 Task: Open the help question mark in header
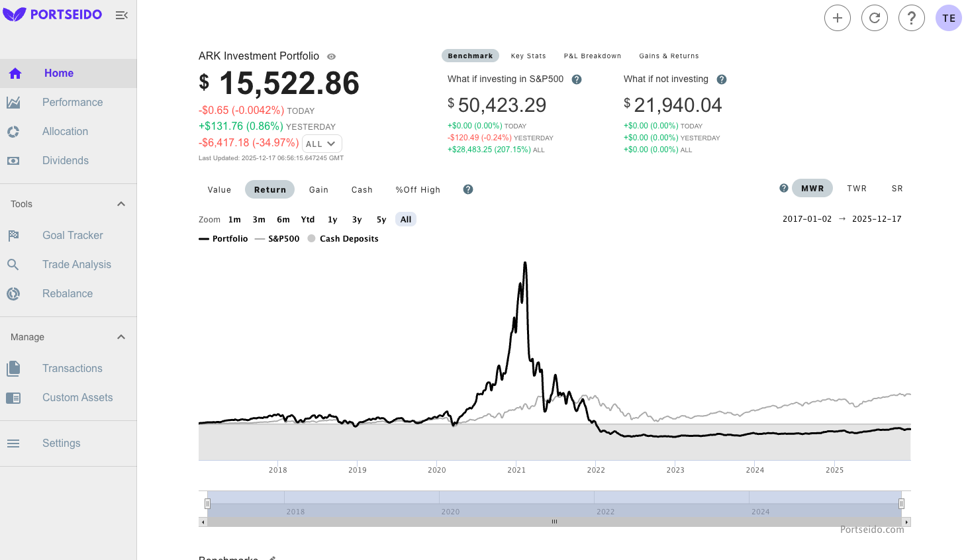(911, 18)
